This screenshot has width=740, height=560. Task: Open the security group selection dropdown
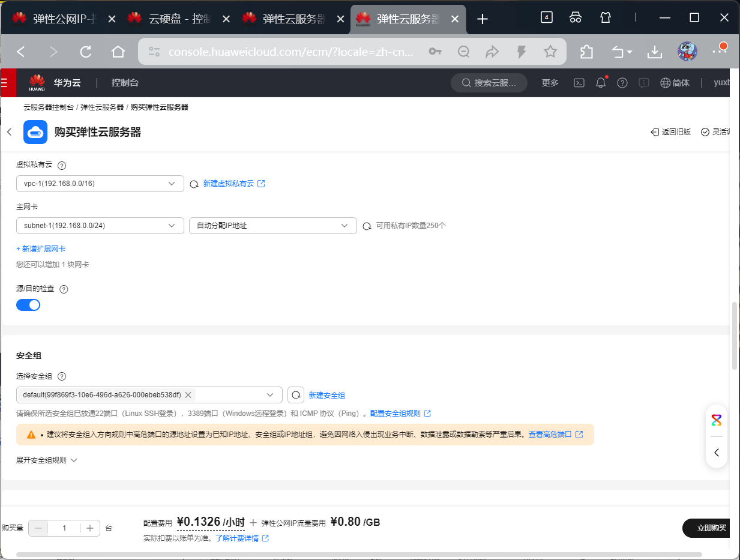point(149,395)
